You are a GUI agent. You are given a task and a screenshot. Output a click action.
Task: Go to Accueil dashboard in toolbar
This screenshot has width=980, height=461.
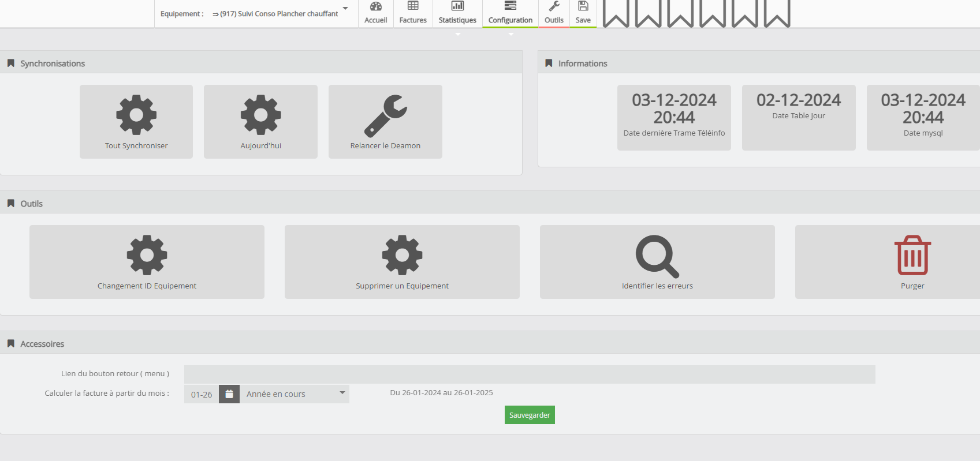375,13
